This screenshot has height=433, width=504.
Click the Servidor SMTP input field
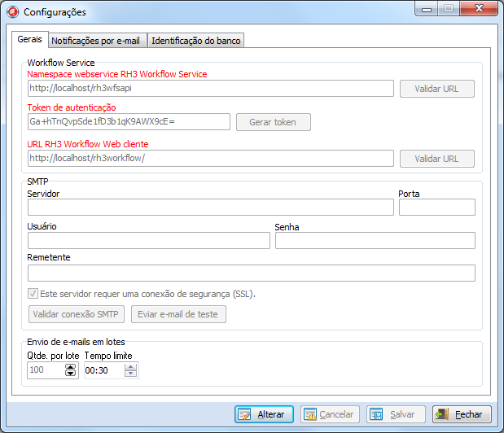coord(210,208)
